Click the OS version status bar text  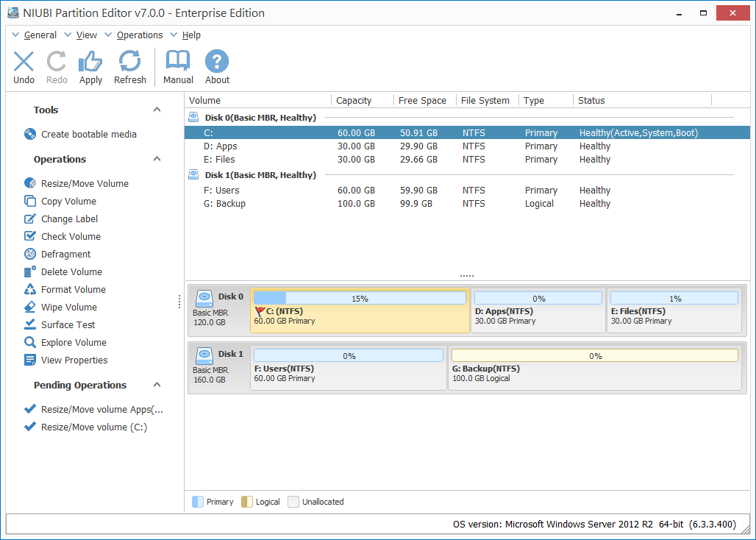[594, 524]
